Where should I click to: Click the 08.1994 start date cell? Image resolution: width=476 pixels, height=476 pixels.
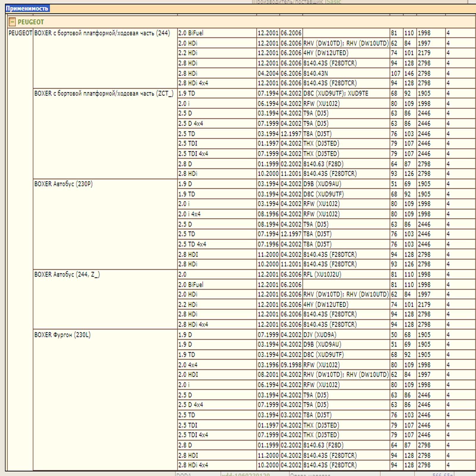pos(268,224)
